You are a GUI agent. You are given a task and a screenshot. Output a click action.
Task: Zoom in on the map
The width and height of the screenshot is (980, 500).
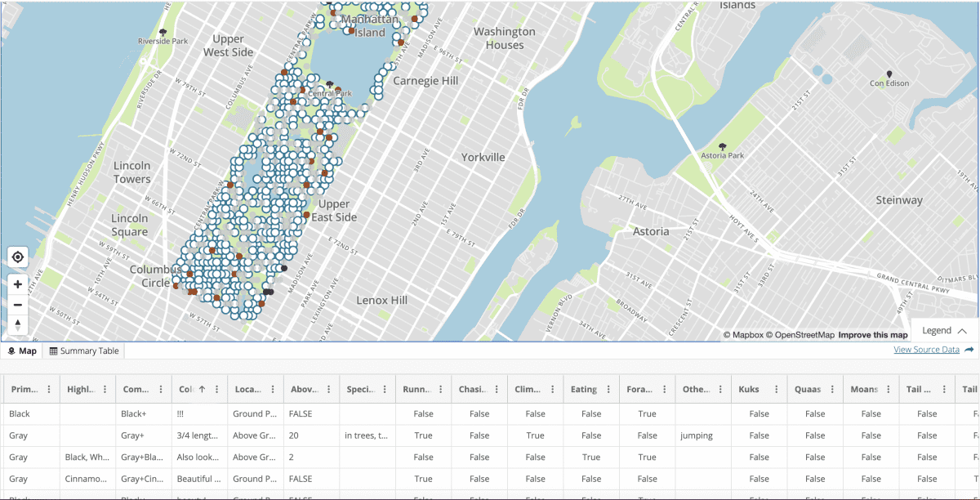[x=18, y=284]
